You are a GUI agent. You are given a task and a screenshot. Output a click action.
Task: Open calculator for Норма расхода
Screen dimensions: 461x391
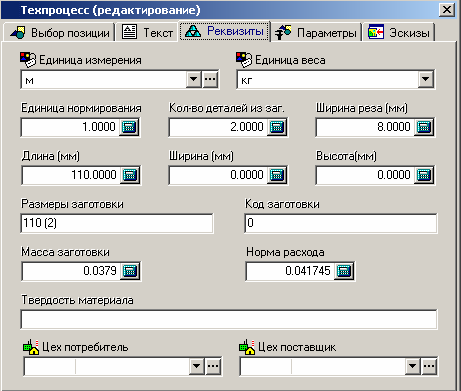pos(344,271)
